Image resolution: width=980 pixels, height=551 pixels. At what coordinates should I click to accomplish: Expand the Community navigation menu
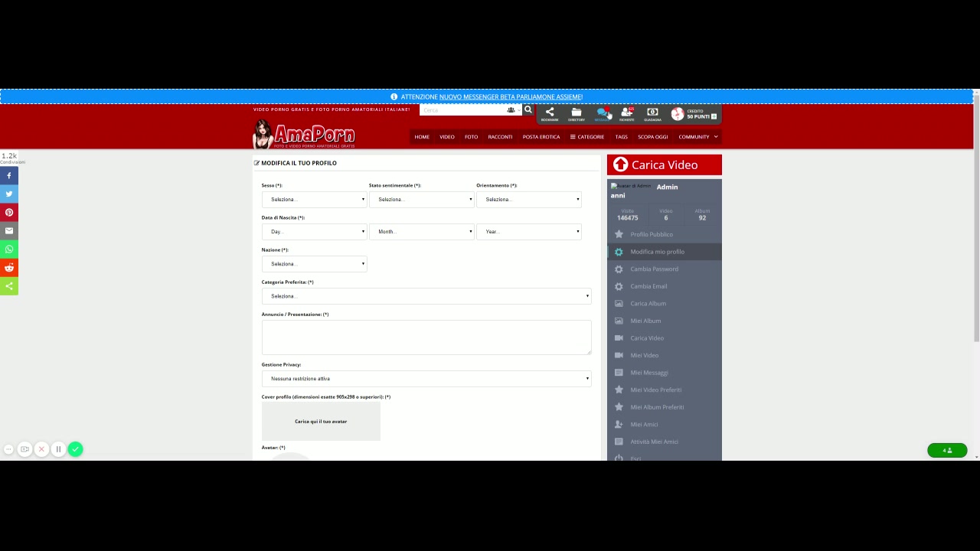click(697, 137)
